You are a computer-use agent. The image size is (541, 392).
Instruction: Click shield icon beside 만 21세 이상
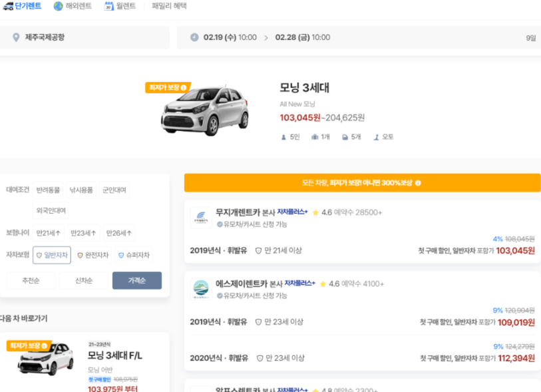(258, 251)
